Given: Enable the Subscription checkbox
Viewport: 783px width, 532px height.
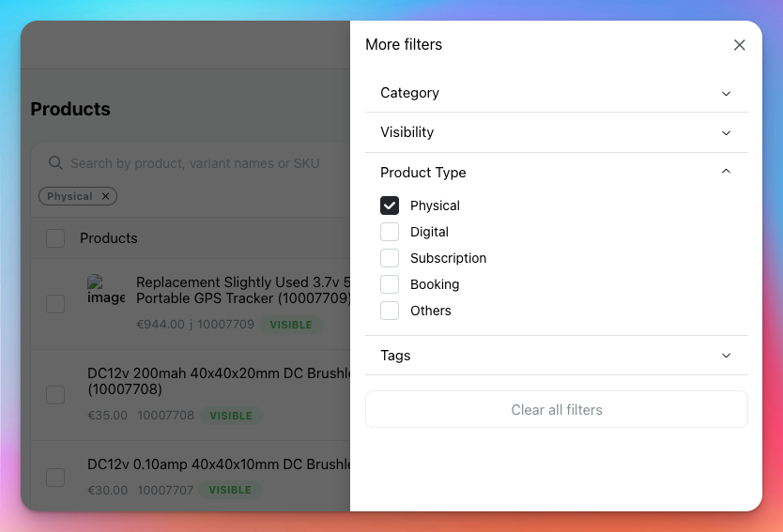Looking at the screenshot, I should (x=390, y=258).
